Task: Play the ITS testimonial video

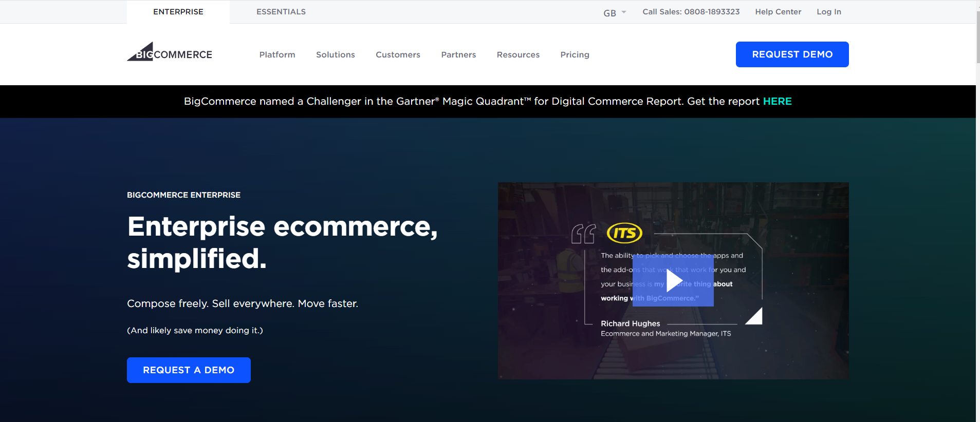Action: tap(673, 281)
